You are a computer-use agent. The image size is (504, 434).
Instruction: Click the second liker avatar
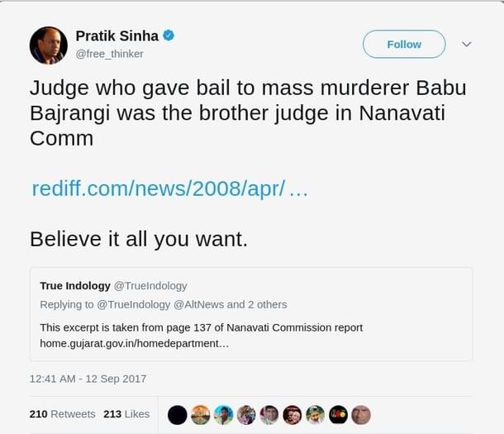pos(200,414)
